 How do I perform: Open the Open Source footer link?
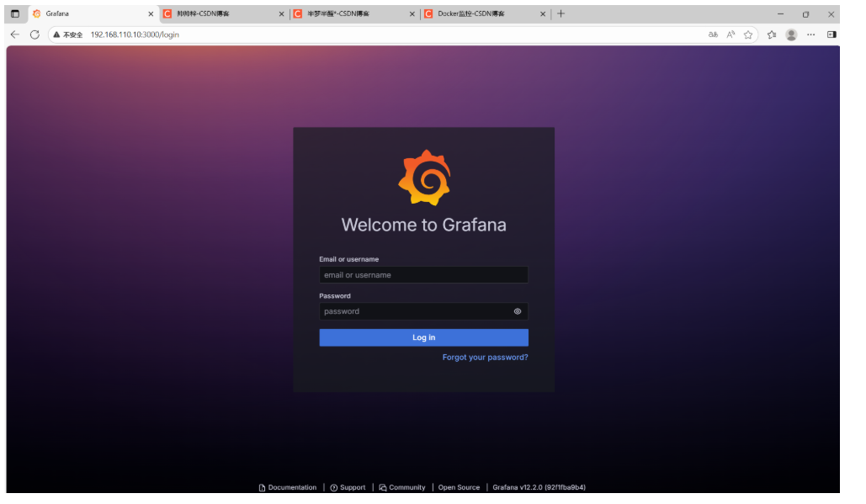pyautogui.click(x=459, y=487)
